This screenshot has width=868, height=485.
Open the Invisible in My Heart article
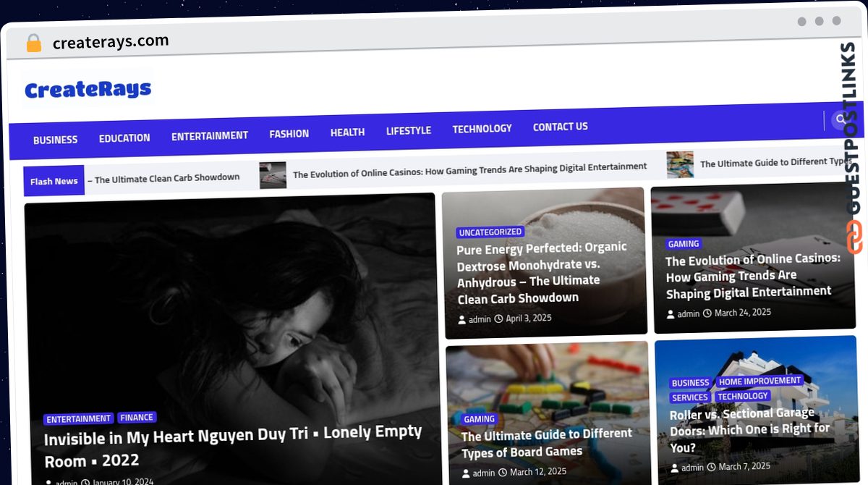point(232,447)
